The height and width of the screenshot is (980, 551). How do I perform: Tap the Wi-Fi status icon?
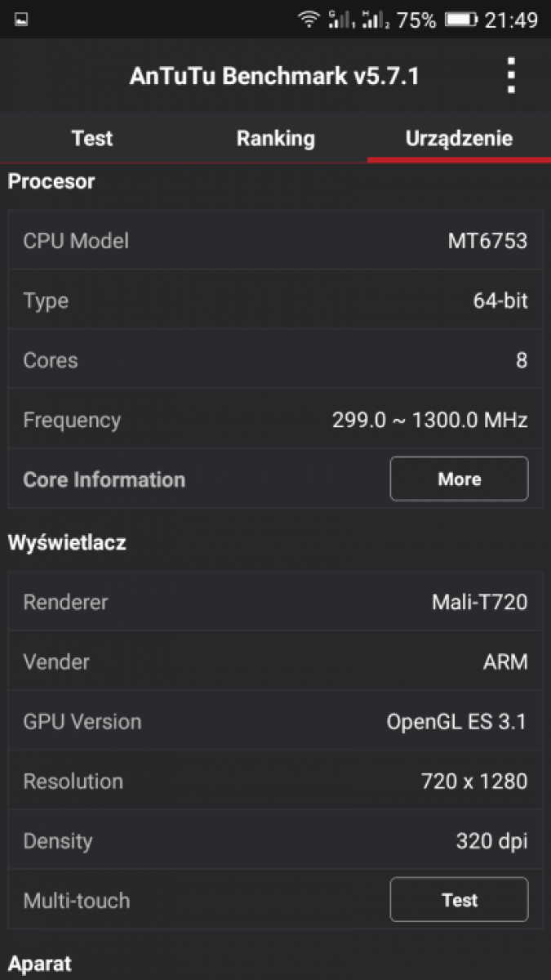point(309,20)
